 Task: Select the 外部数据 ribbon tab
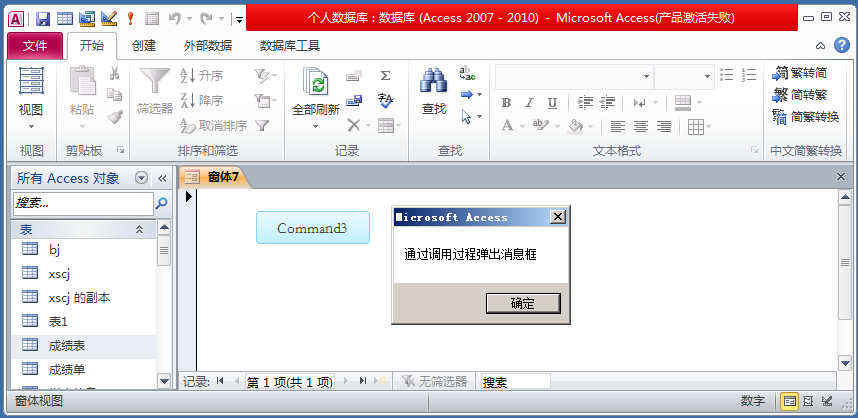[208, 46]
